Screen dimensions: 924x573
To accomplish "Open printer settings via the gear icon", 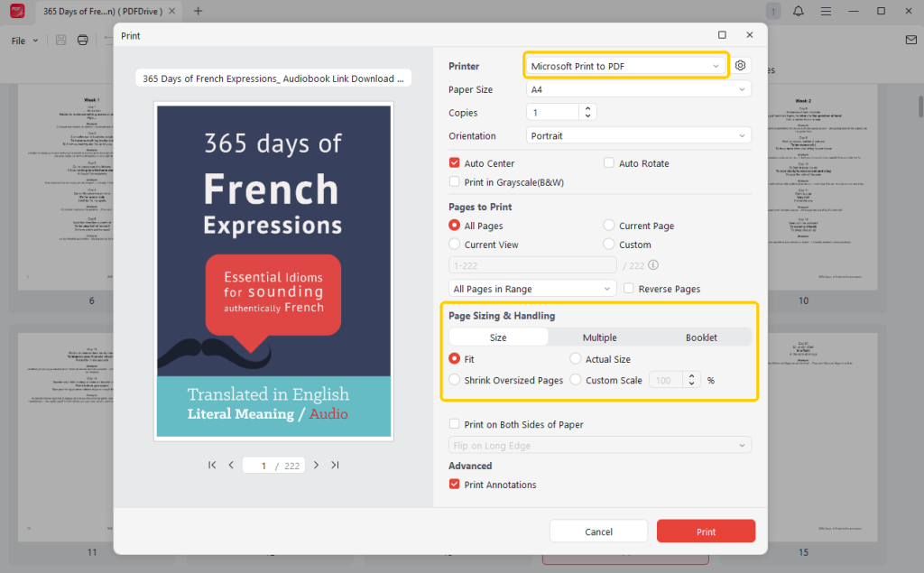I will pos(740,65).
